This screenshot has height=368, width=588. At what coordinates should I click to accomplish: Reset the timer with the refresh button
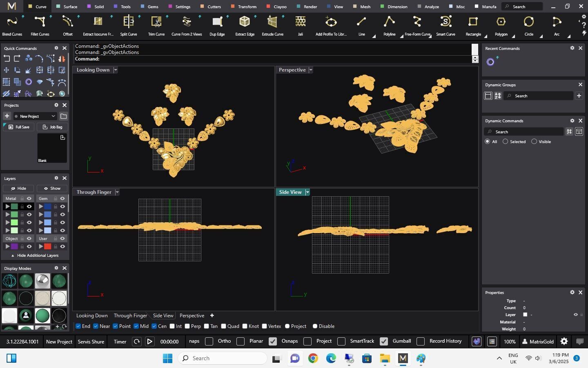137,341
